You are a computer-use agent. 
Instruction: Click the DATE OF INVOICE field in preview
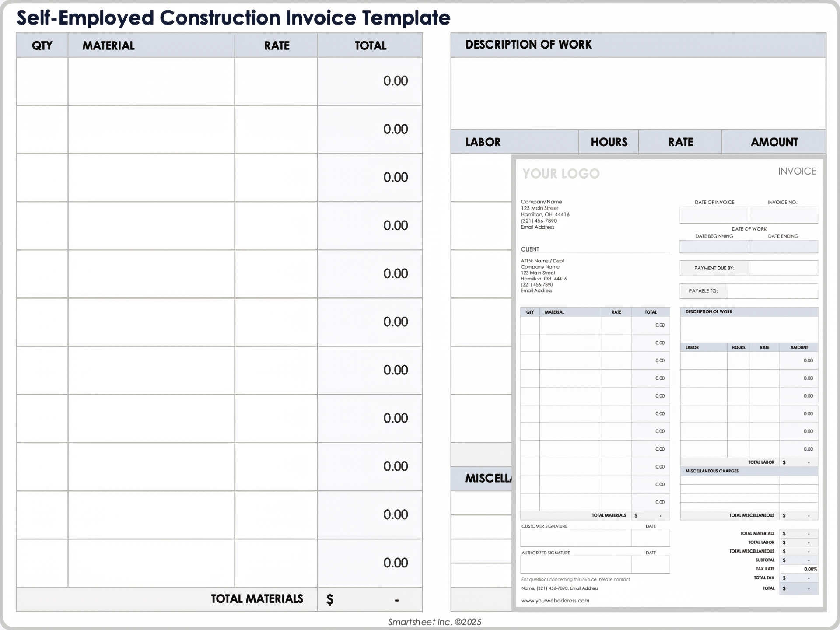[x=714, y=215]
